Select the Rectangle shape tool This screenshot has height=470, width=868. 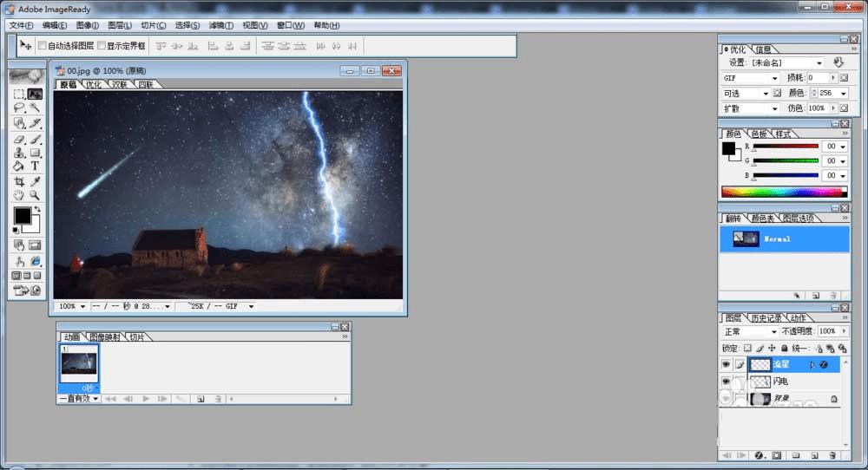point(35,153)
